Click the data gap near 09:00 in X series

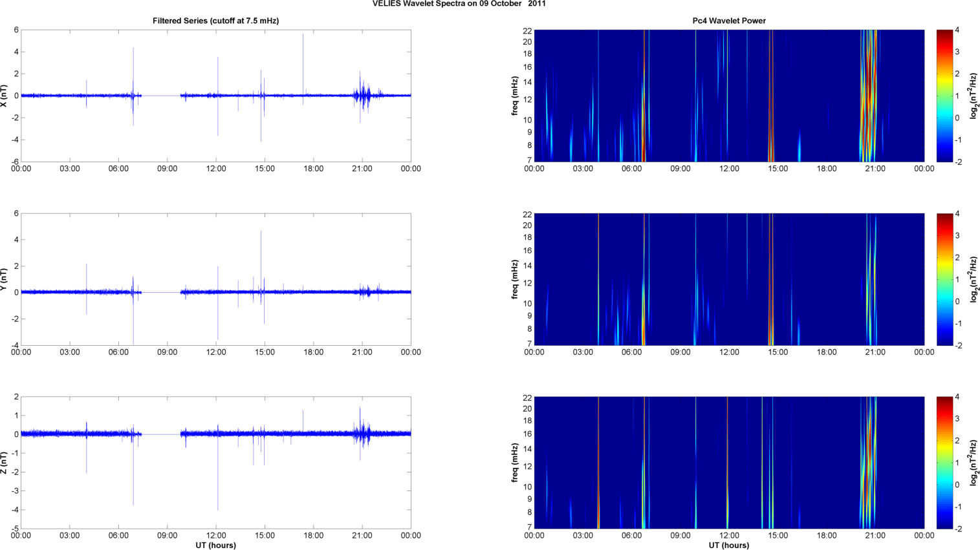(x=161, y=96)
